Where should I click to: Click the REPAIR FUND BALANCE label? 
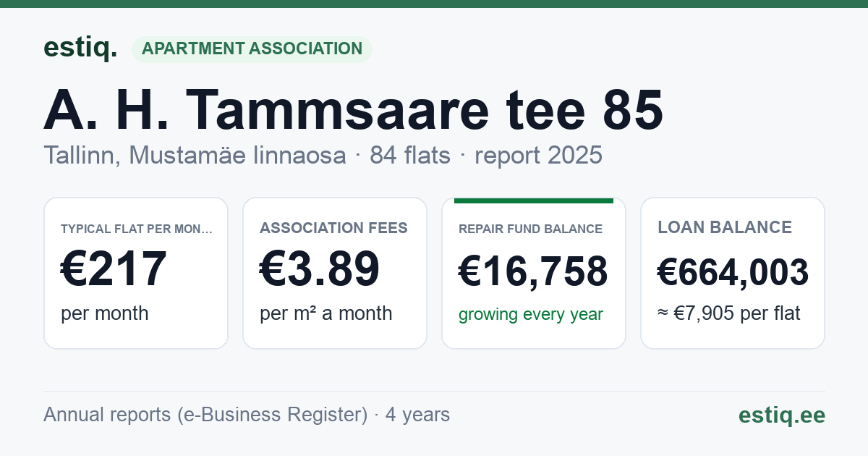pos(530,229)
